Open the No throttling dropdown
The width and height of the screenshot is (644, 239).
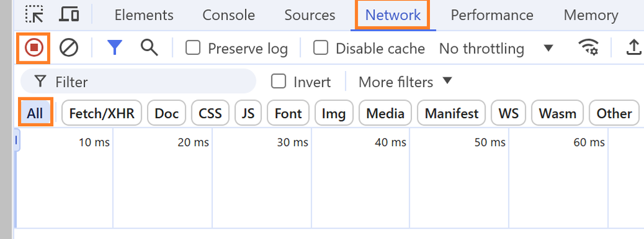point(496,48)
